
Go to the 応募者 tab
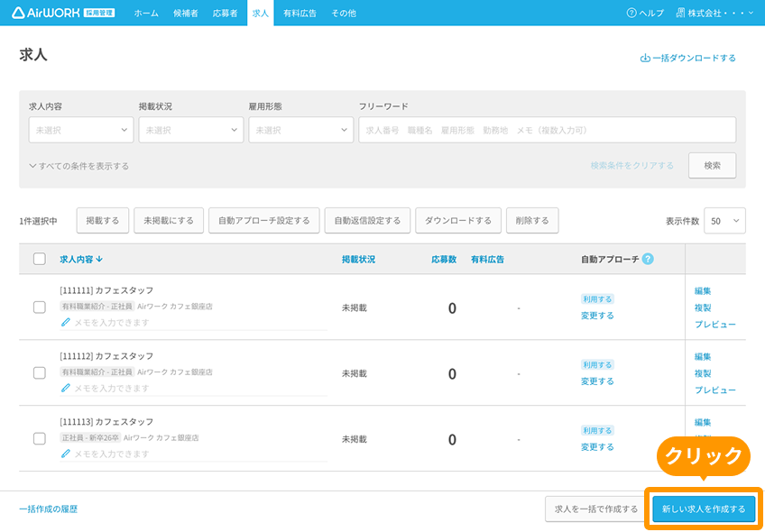[226, 14]
